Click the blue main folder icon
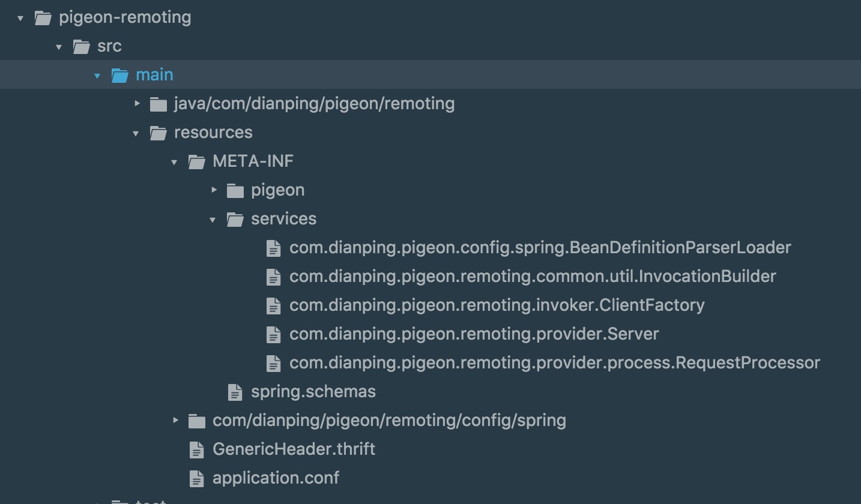The width and height of the screenshot is (861, 504). coord(120,75)
